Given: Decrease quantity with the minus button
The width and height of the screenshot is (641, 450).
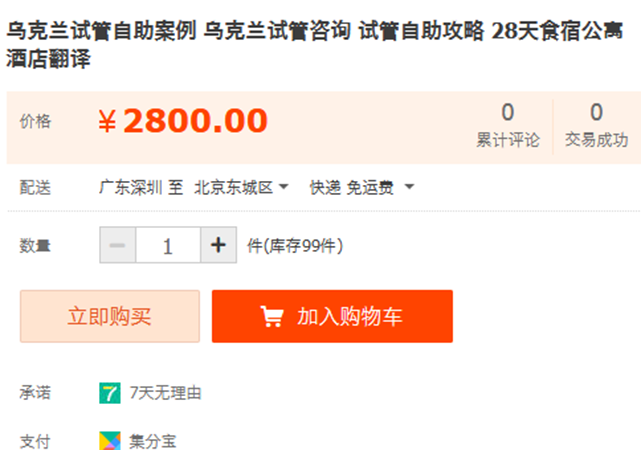Looking at the screenshot, I should (117, 245).
